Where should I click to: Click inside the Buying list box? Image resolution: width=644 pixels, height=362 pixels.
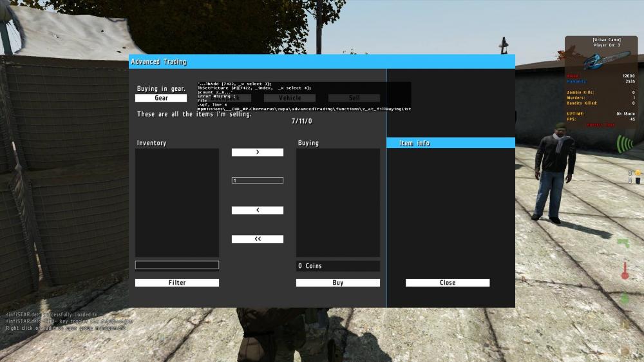337,203
